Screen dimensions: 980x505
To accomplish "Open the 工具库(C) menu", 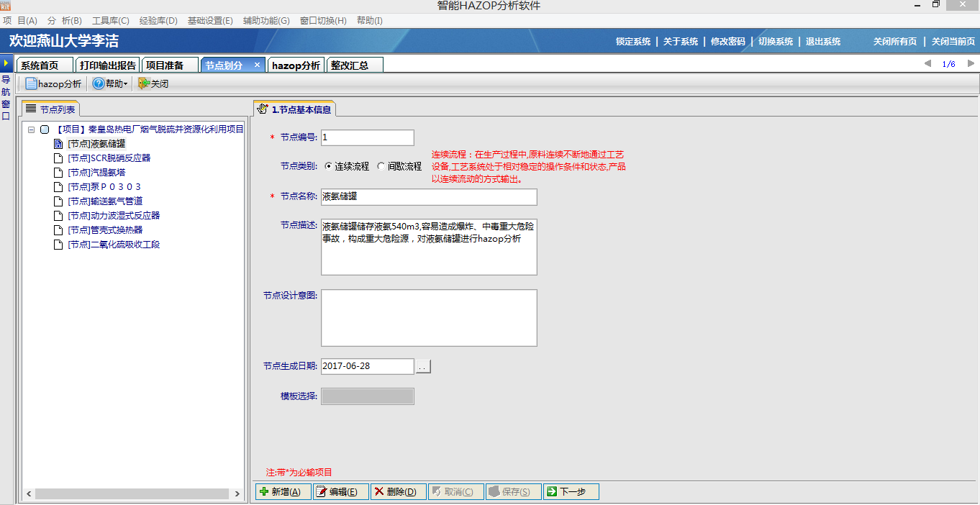I will 111,21.
